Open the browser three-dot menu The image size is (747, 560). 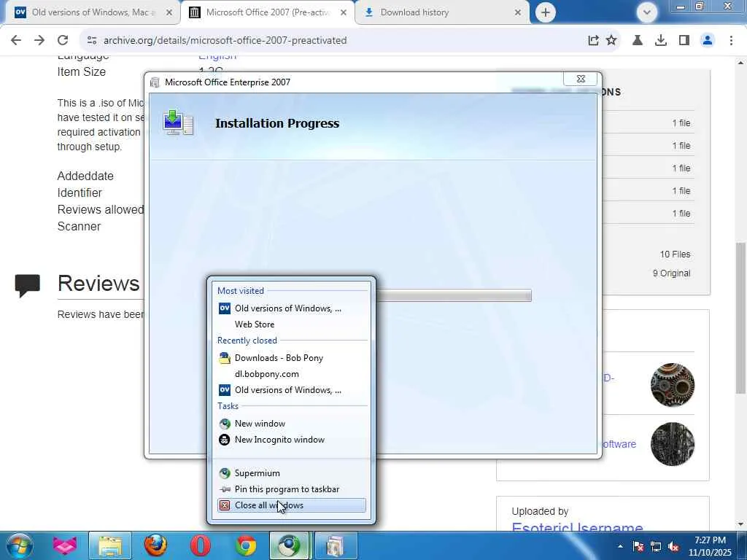[731, 41]
